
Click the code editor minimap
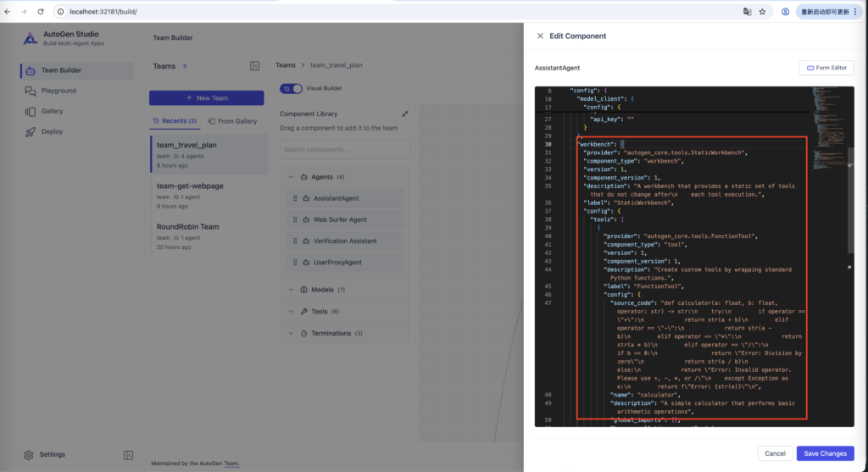(x=829, y=127)
